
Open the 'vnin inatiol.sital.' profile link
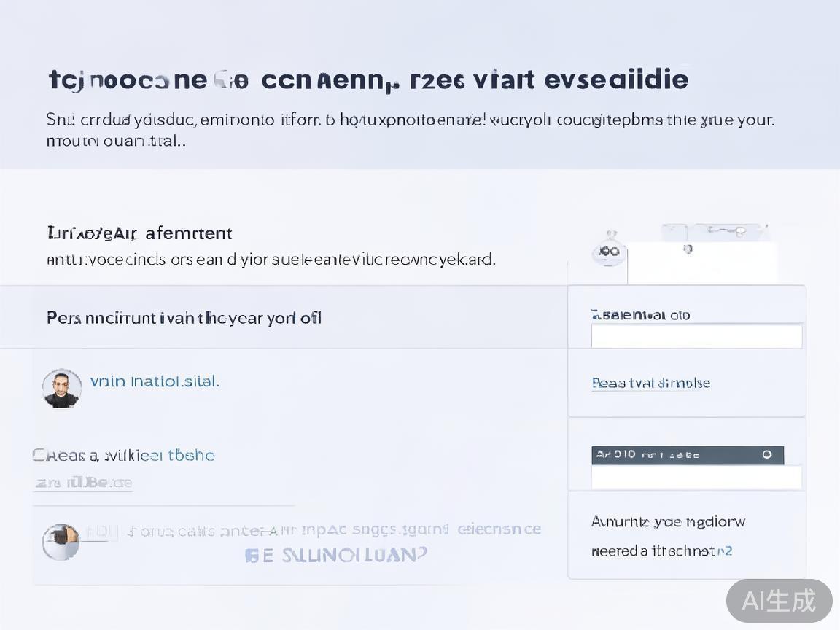point(154,381)
